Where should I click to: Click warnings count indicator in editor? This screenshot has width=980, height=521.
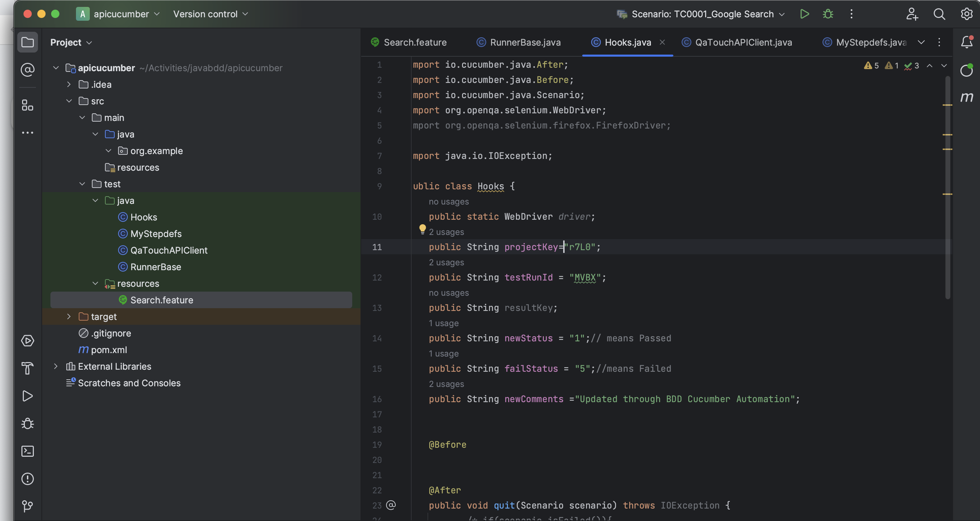click(871, 66)
